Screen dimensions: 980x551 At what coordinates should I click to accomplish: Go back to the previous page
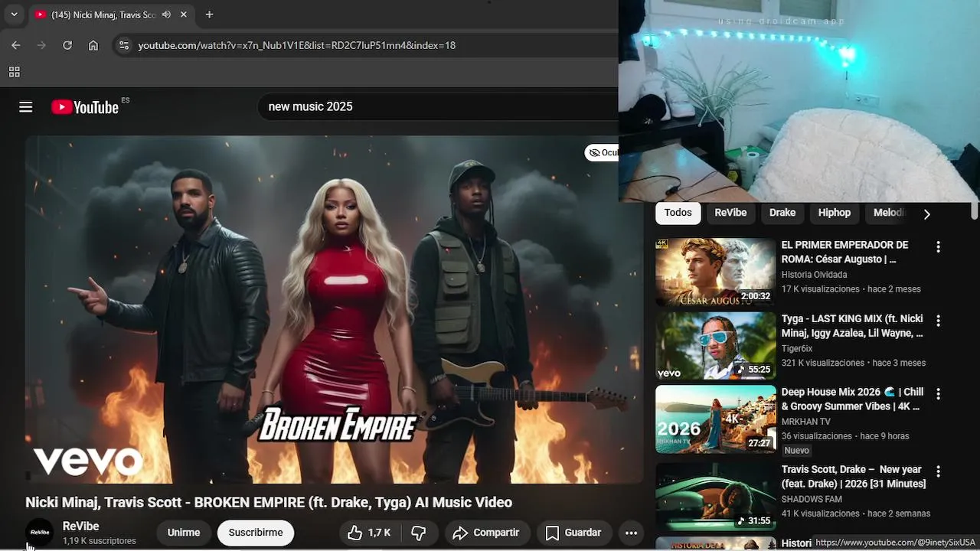(x=16, y=45)
